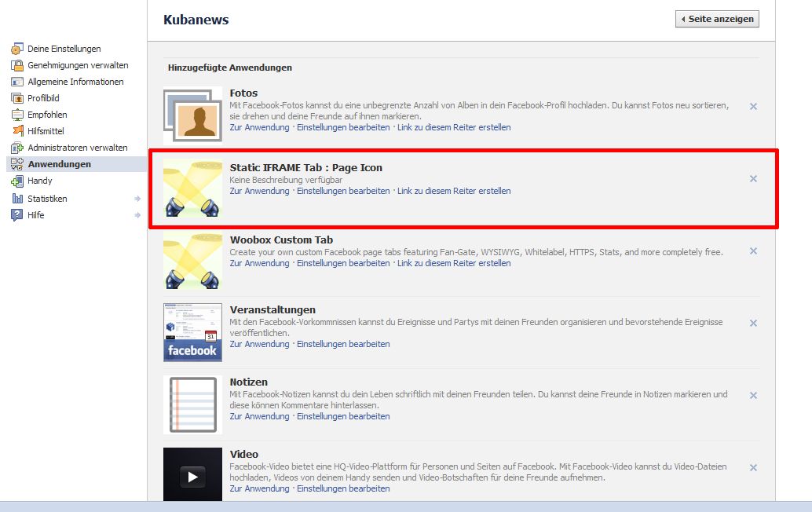Image resolution: width=812 pixels, height=512 pixels.
Task: Click the Hinzugefügte Anwendungen heading
Action: 230,68
